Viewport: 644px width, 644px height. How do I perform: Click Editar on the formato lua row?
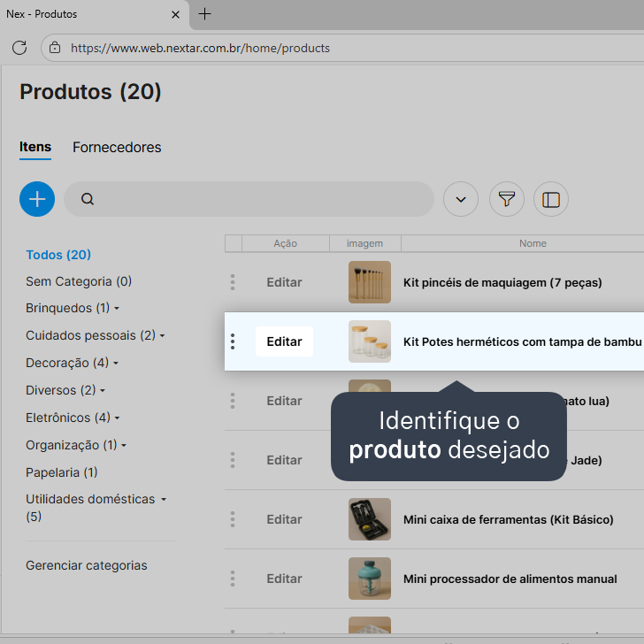(284, 401)
